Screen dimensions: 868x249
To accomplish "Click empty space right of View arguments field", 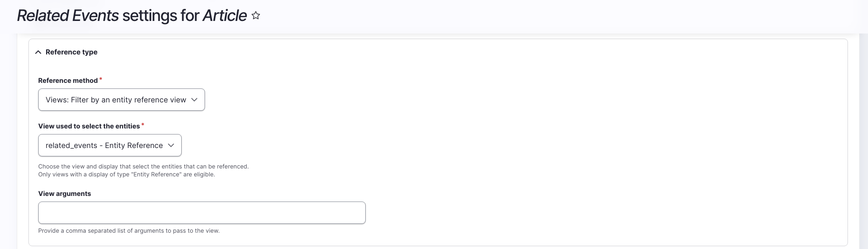I will click(559, 213).
